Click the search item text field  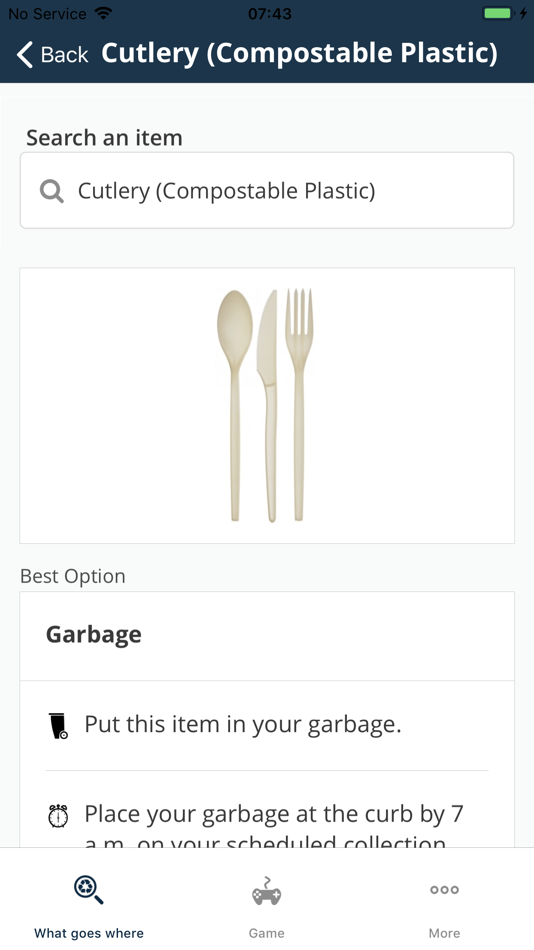[267, 190]
